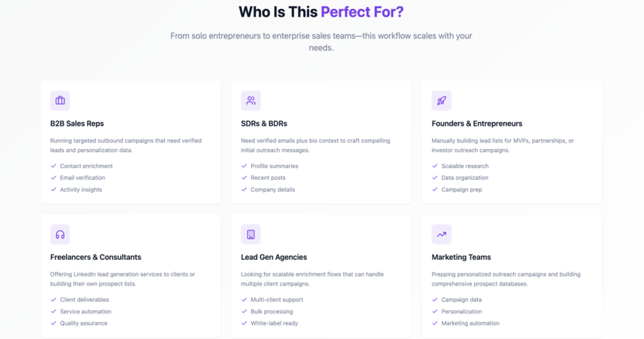This screenshot has width=644, height=339.
Task: Click the building icon above Lead Gen Agencies
Action: pos(251,234)
